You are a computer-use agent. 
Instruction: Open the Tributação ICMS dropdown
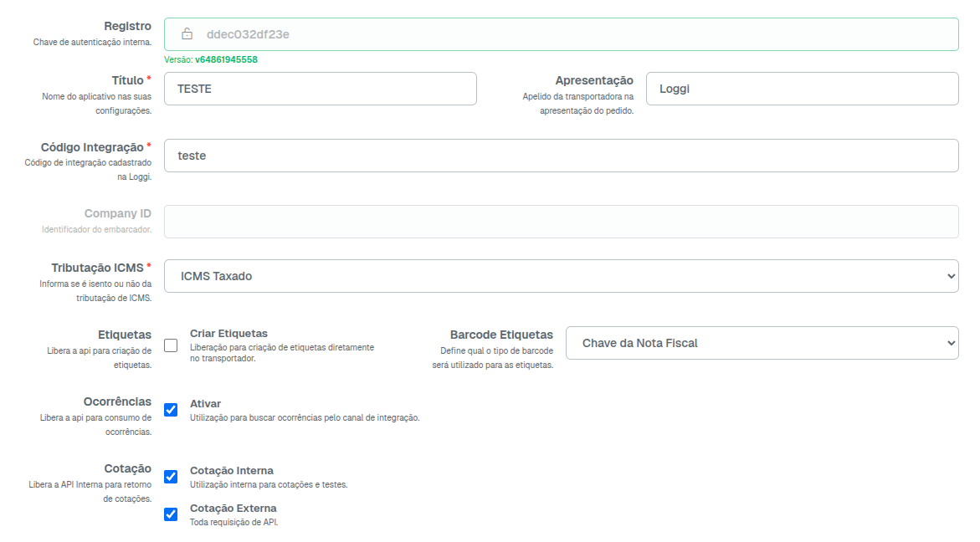561,276
